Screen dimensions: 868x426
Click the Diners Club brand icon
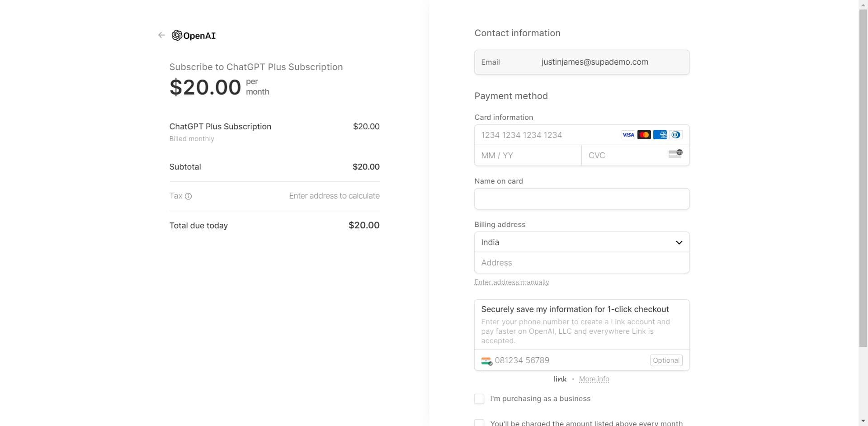pyautogui.click(x=676, y=135)
